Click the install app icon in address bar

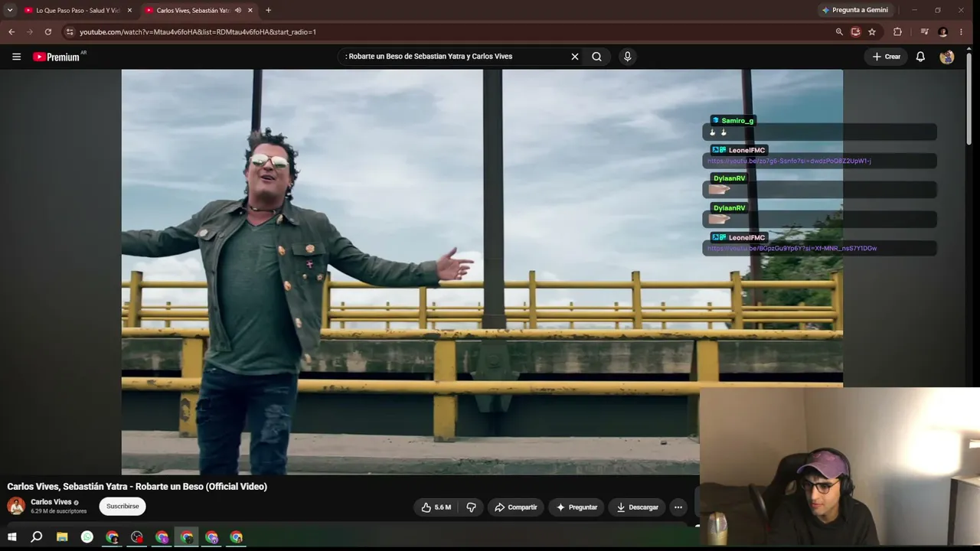coord(855,32)
